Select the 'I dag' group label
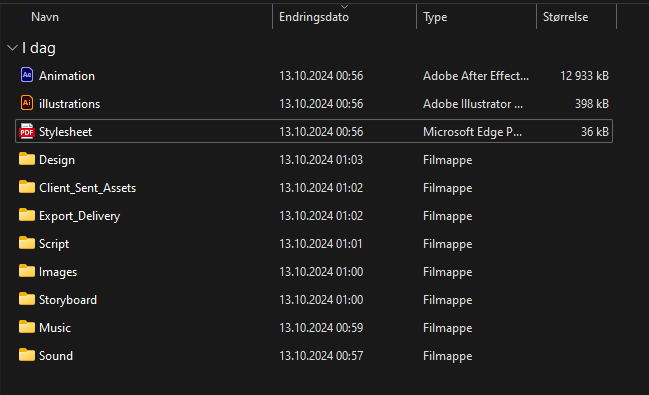This screenshot has width=649, height=395. click(39, 48)
